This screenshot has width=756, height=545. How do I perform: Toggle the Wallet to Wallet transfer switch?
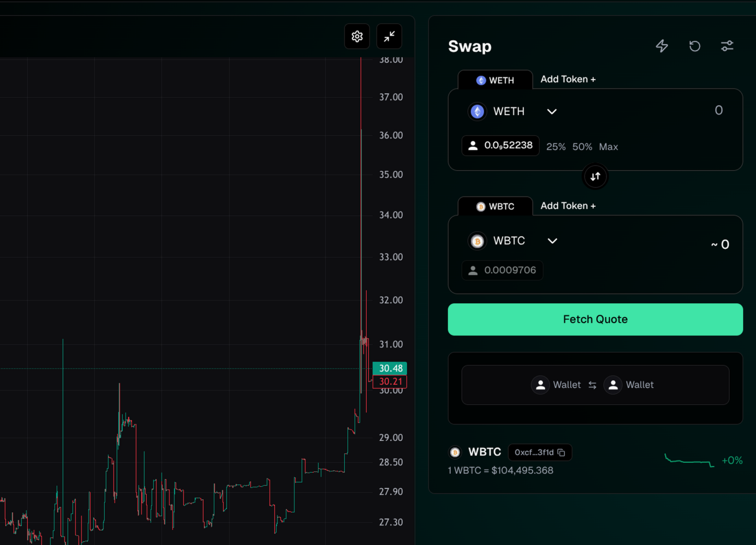point(592,385)
